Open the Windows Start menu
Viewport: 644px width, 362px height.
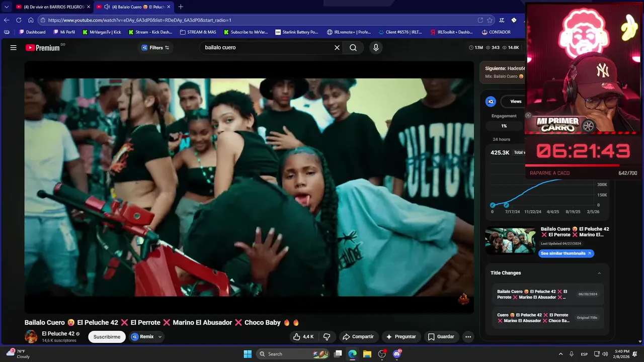click(248, 354)
